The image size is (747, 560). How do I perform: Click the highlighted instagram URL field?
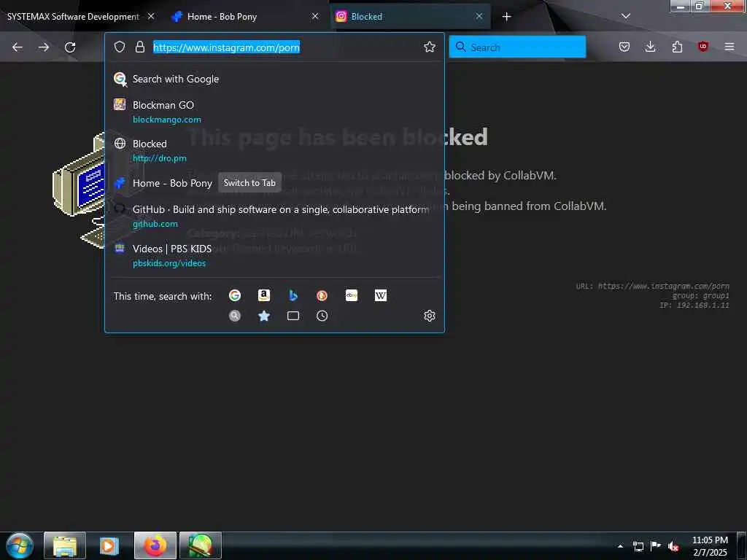(226, 47)
